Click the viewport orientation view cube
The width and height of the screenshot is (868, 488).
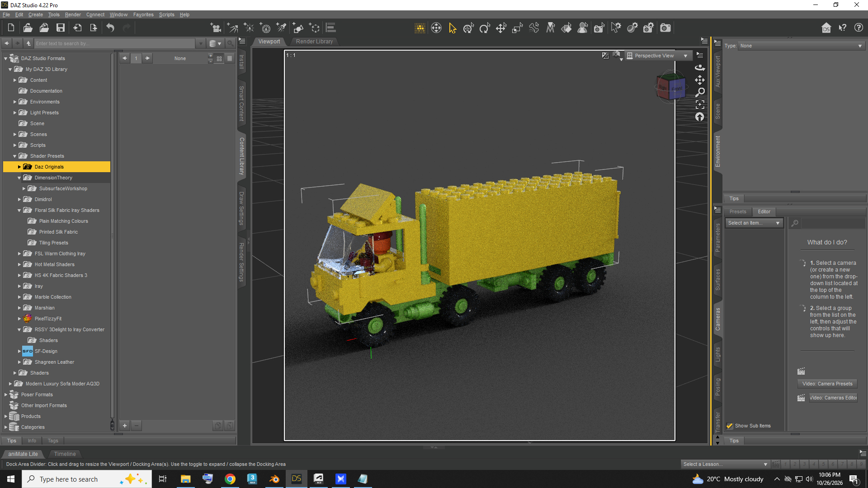671,87
